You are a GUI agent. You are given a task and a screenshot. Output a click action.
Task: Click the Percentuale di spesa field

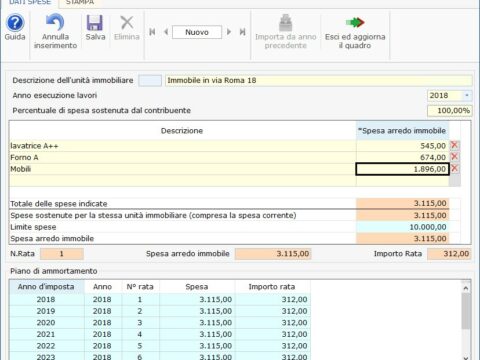click(450, 111)
